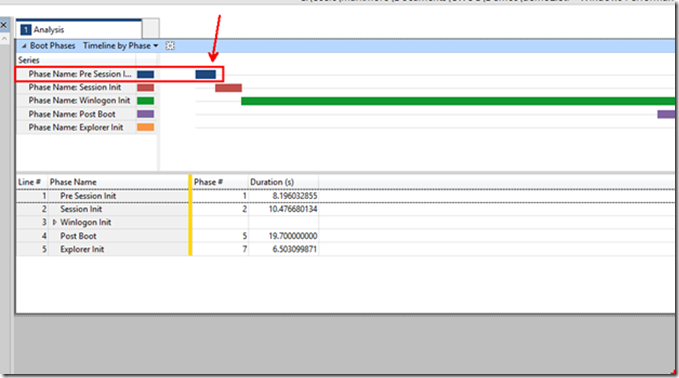The width and height of the screenshot is (679, 378).
Task: Click the purple Post Boot timeline bar
Action: click(x=666, y=114)
